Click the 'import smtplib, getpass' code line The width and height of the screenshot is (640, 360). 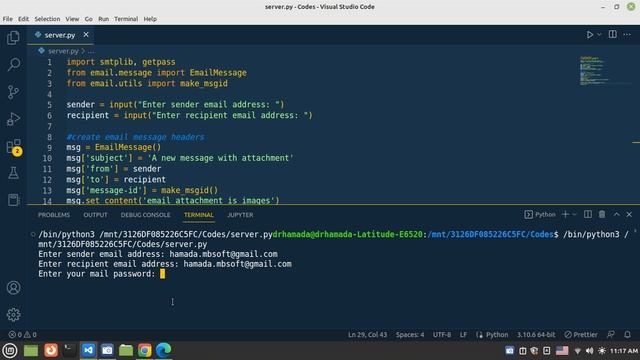point(121,62)
